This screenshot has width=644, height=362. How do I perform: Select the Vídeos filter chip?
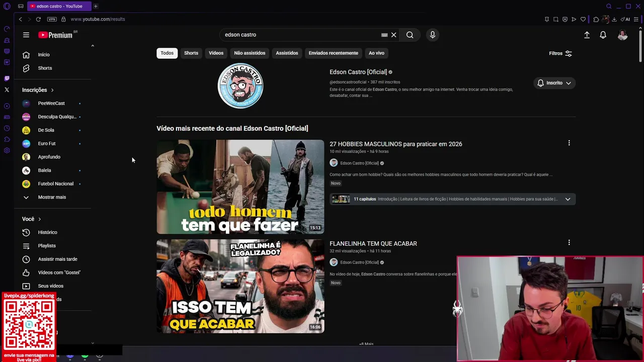[216, 53]
